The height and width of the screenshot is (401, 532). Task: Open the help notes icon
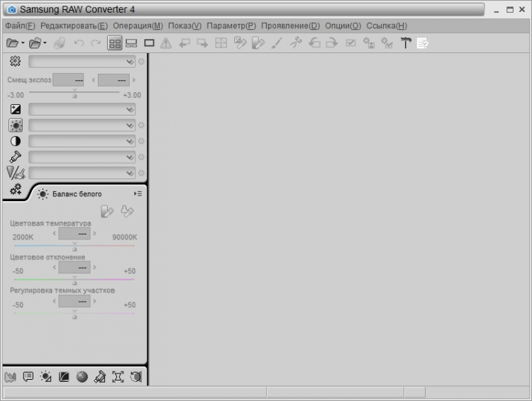[423, 43]
